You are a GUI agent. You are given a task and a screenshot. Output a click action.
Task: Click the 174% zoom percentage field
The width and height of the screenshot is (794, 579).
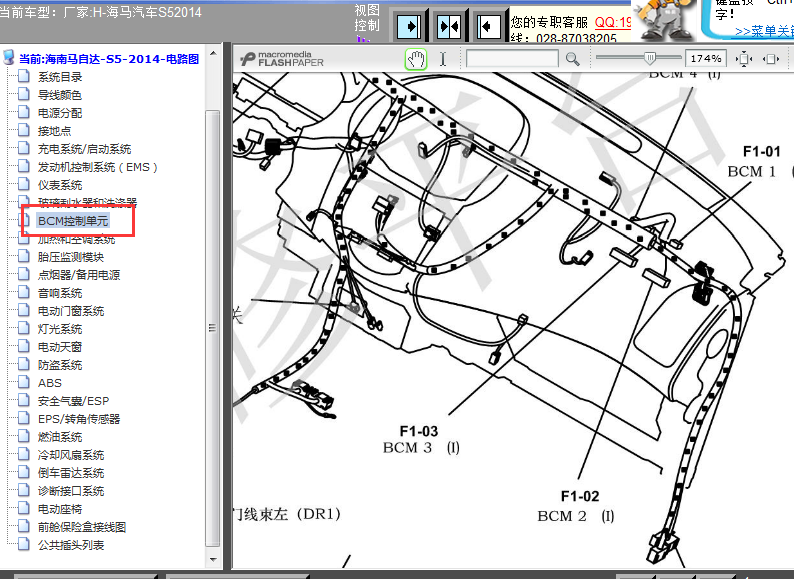(x=706, y=59)
